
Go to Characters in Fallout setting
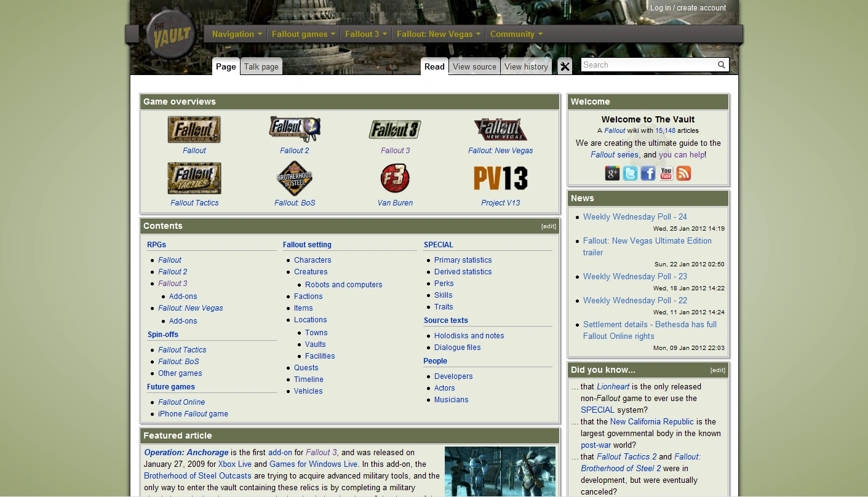tap(313, 260)
